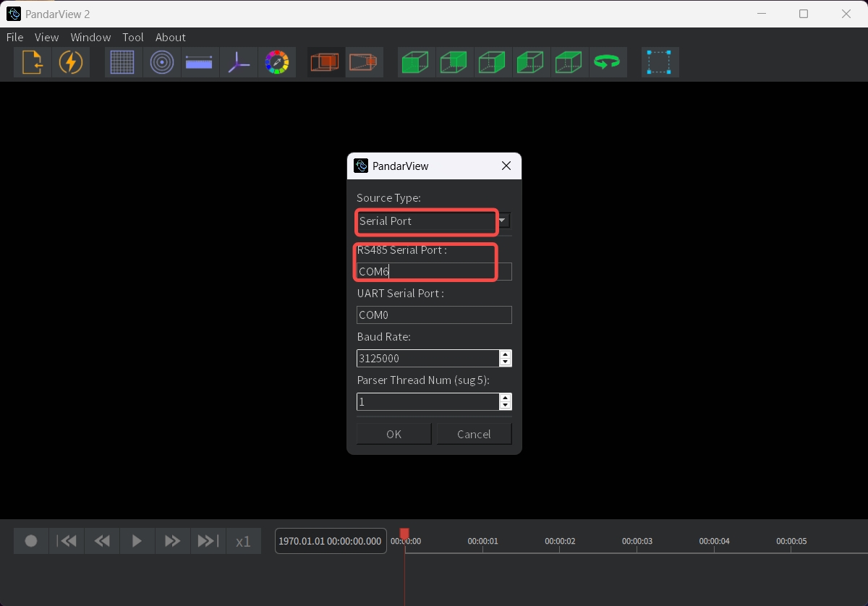Toggle the Cartesian grid display icon
868x606 pixels.
(123, 63)
